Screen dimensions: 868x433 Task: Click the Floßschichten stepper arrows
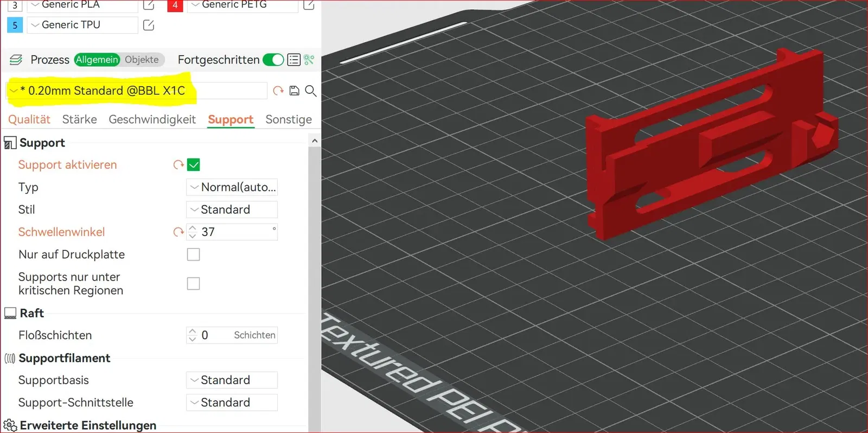pyautogui.click(x=193, y=335)
